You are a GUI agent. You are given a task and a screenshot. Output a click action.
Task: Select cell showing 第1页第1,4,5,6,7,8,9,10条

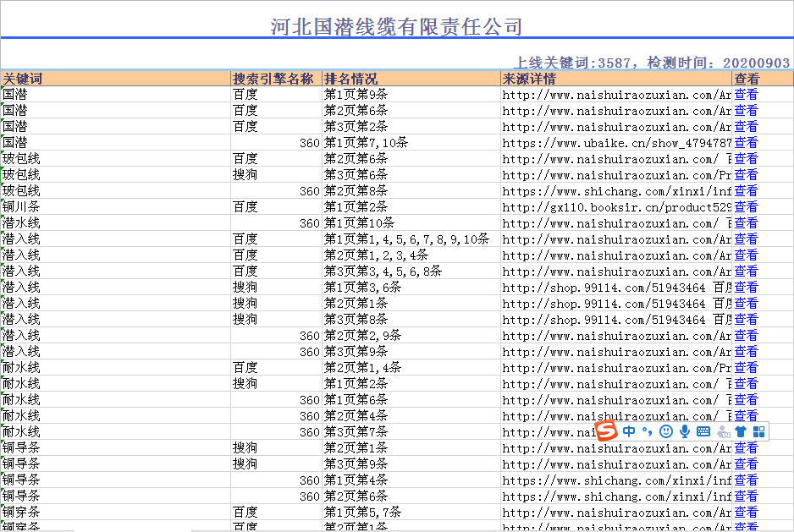pos(411,239)
